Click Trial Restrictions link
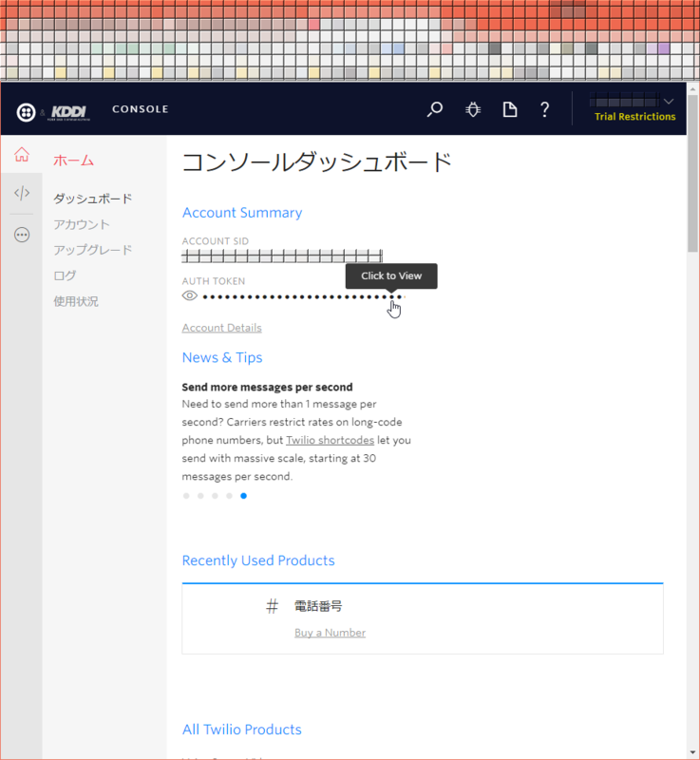 (634, 116)
